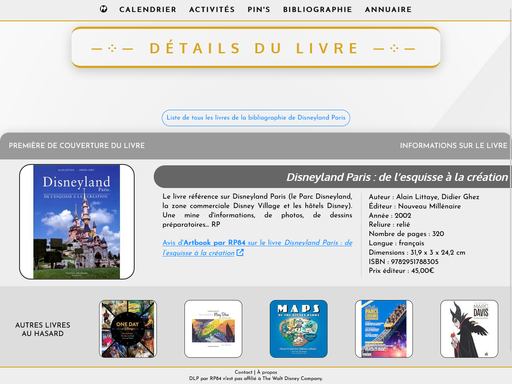Go to the Pin's section
Image resolution: width=512 pixels, height=384 pixels.
pos(259,10)
